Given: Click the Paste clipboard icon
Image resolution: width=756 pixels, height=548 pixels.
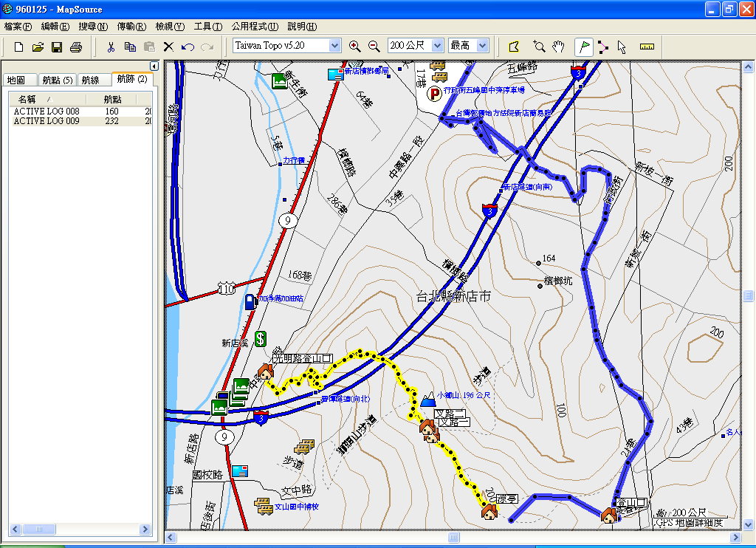Looking at the screenshot, I should 149,47.
